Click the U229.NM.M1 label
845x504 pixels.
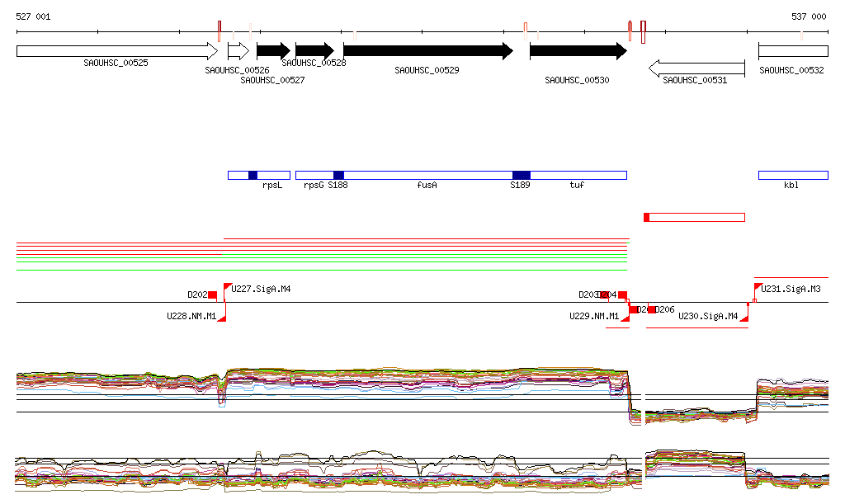click(x=594, y=316)
